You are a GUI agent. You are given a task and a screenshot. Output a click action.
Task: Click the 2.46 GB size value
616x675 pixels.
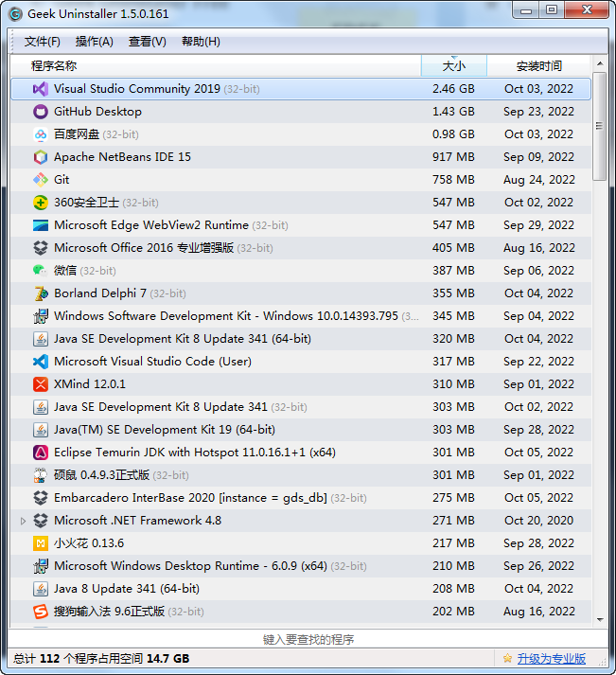click(453, 89)
